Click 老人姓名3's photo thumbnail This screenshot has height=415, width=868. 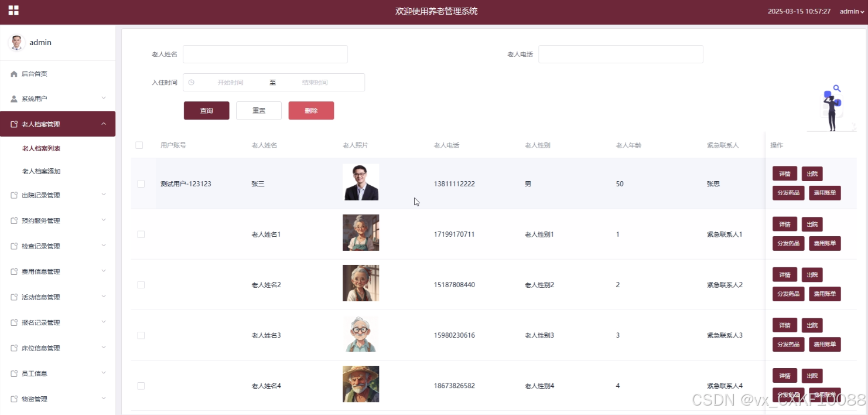click(x=361, y=334)
